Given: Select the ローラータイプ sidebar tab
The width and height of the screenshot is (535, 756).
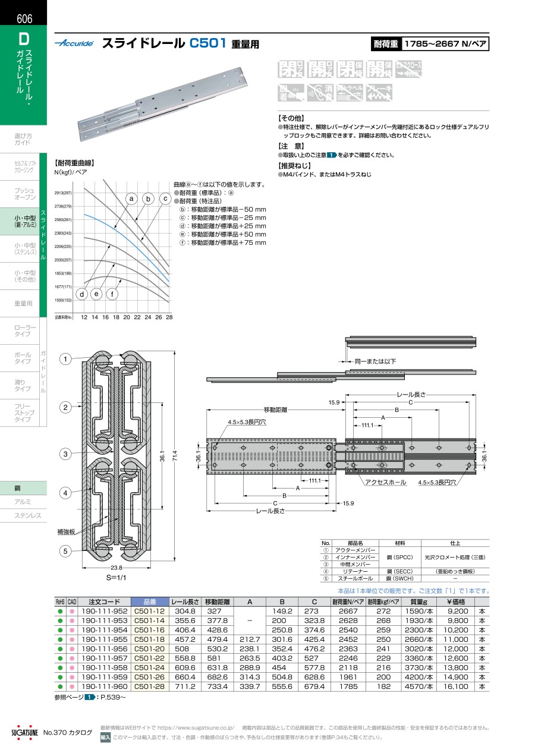Looking at the screenshot, I should click(x=25, y=331).
